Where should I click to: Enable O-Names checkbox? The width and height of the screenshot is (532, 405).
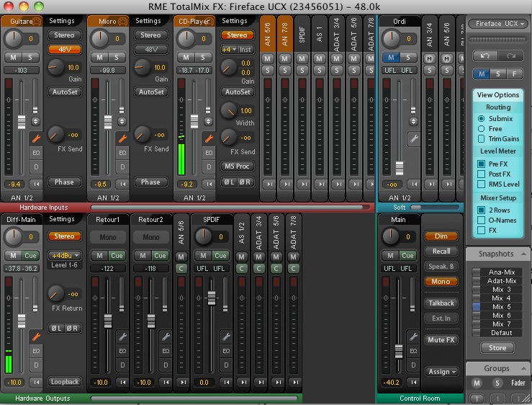481,221
